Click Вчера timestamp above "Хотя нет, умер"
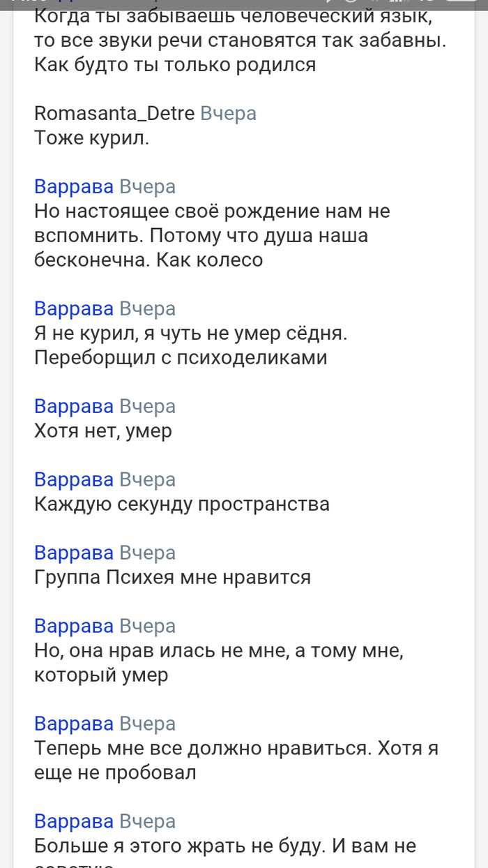This screenshot has width=488, height=868. (147, 406)
